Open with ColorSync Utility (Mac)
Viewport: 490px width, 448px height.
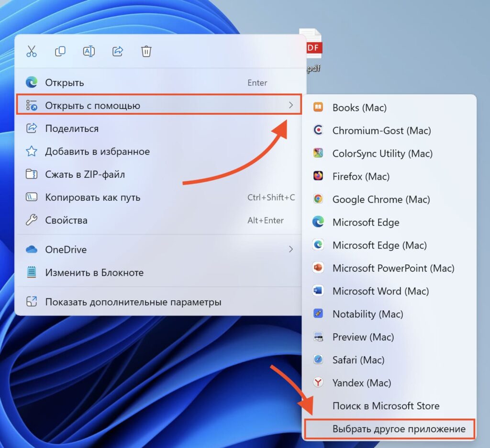coord(389,153)
